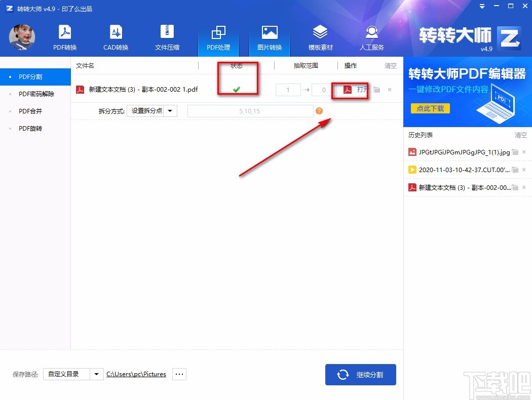Switch to the 图片转换 image conversion tool
Viewport: 532px width, 400px height.
pos(269,36)
